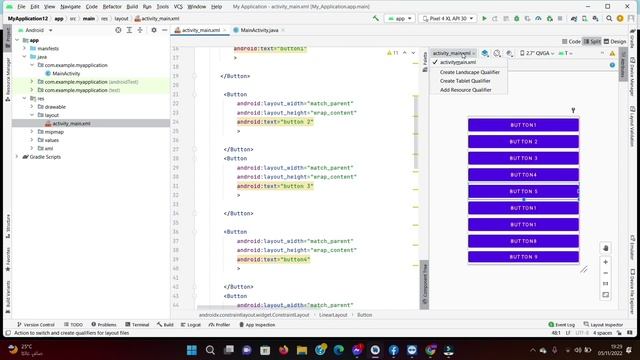This screenshot has height=360, width=640.
Task: Open the VCS menu
Action: 178,7
